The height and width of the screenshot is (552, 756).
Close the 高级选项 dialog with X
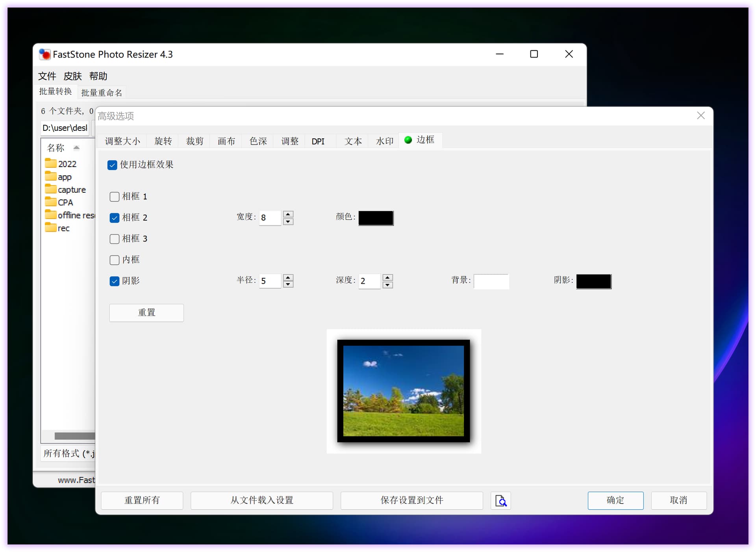point(700,115)
